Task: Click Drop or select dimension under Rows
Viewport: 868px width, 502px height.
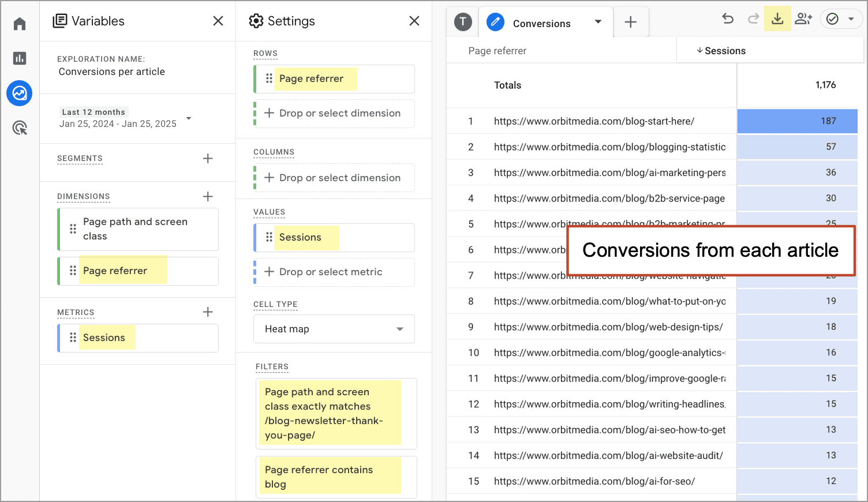Action: pos(334,114)
